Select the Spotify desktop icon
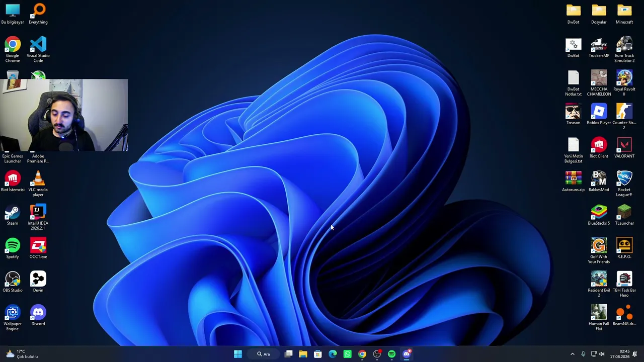 13,248
